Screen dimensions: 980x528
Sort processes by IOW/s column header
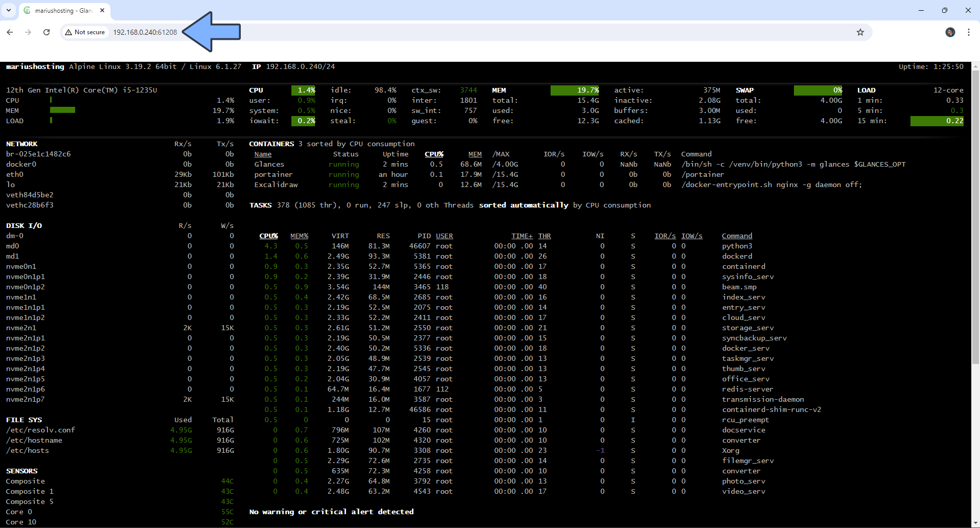tap(692, 236)
